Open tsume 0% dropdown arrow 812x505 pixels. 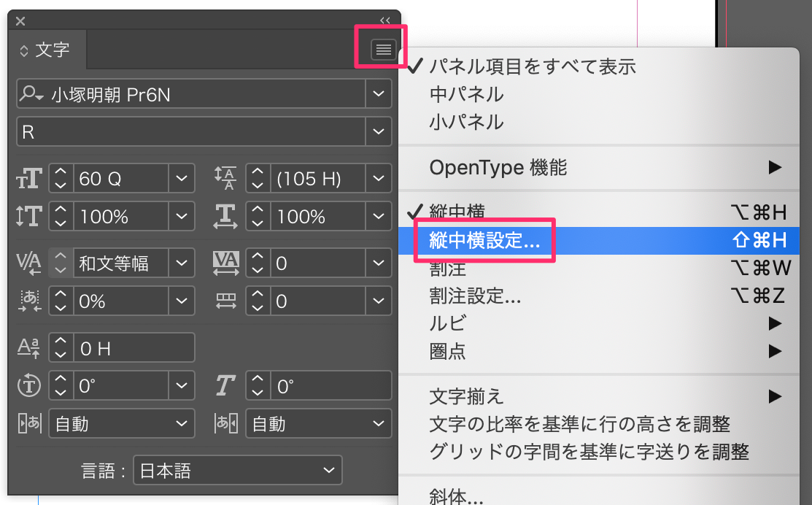click(181, 301)
